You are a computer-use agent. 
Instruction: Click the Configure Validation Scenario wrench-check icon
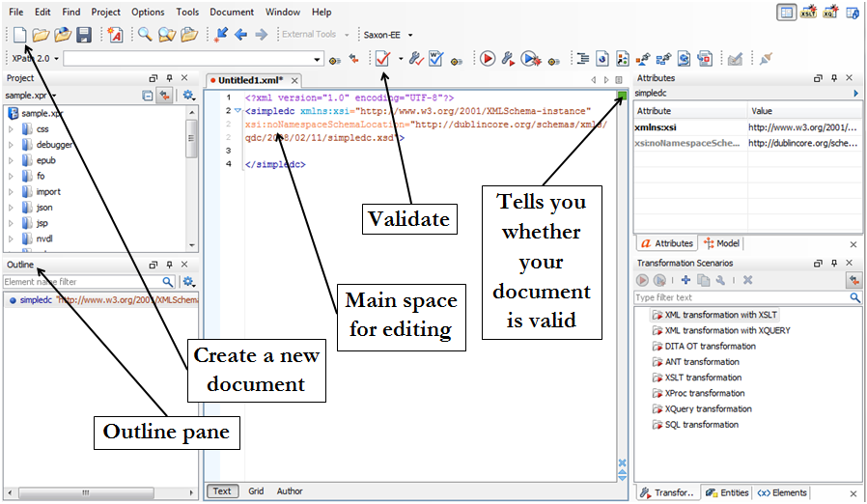[x=416, y=58]
